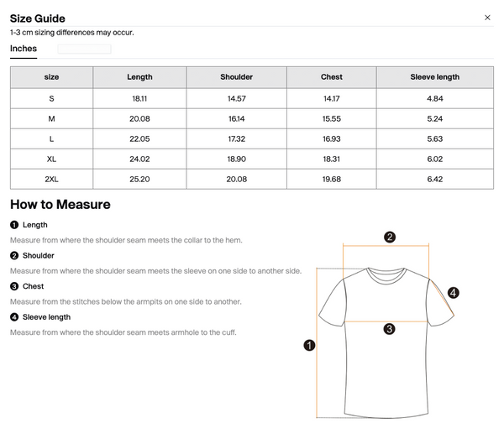Click the bullet 2 icon beside Shoulder

point(14,256)
